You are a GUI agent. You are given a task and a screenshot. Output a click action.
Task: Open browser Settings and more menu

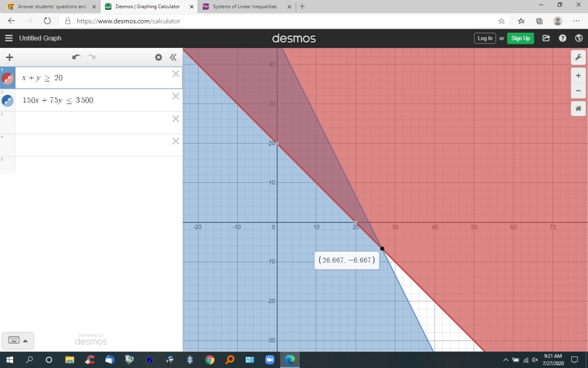[x=577, y=21]
